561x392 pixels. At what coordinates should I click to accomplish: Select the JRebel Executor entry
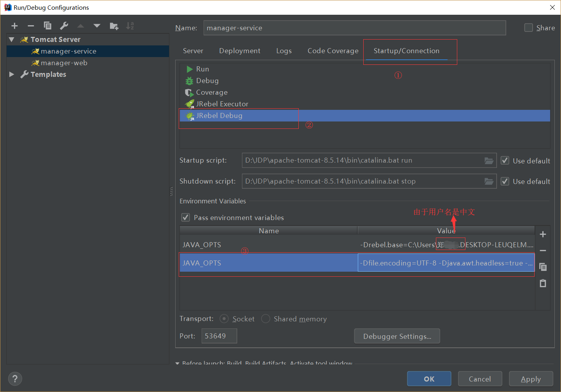[365, 104]
